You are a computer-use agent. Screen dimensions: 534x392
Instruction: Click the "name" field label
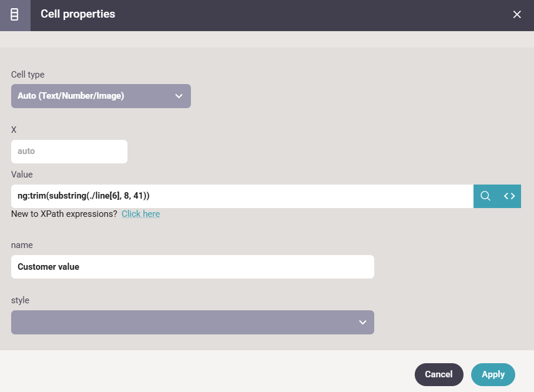(22, 245)
